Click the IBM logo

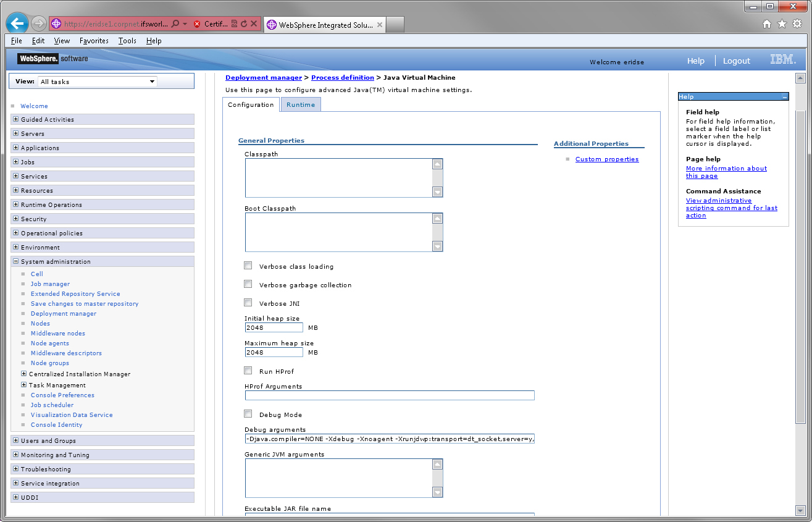tap(783, 60)
